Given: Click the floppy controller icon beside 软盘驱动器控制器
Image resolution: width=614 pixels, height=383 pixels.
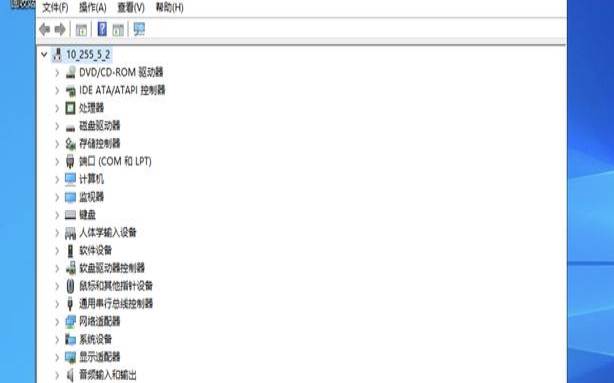Looking at the screenshot, I should (x=70, y=268).
